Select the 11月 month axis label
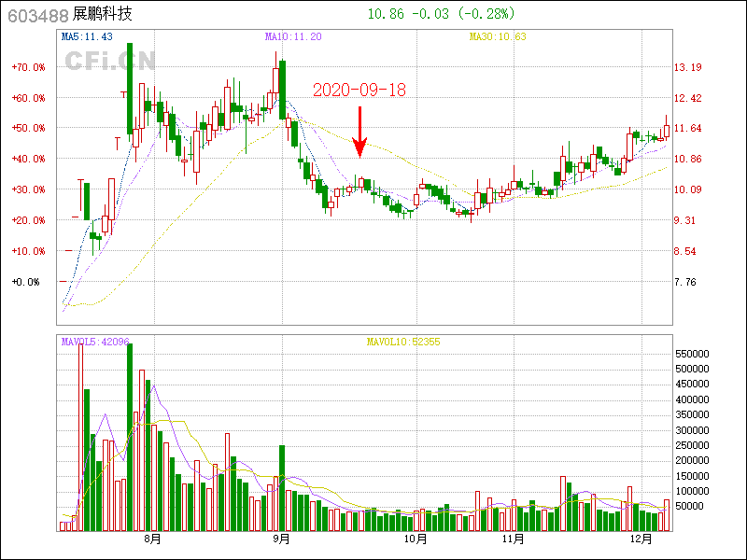The height and width of the screenshot is (560, 747). [x=512, y=539]
